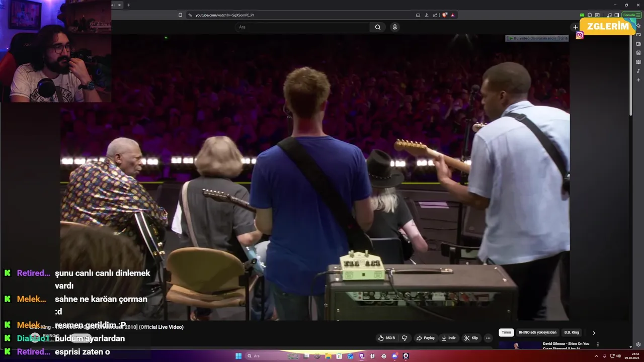Open Brave browser taskbar icon
Image resolution: width=644 pixels, height=362 pixels.
click(362, 356)
